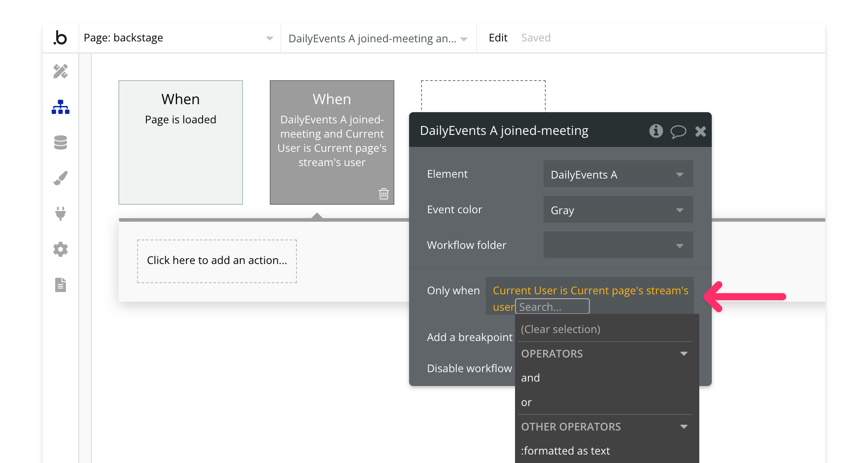Select the Workflow tab icon
The image size is (868, 463).
[61, 107]
